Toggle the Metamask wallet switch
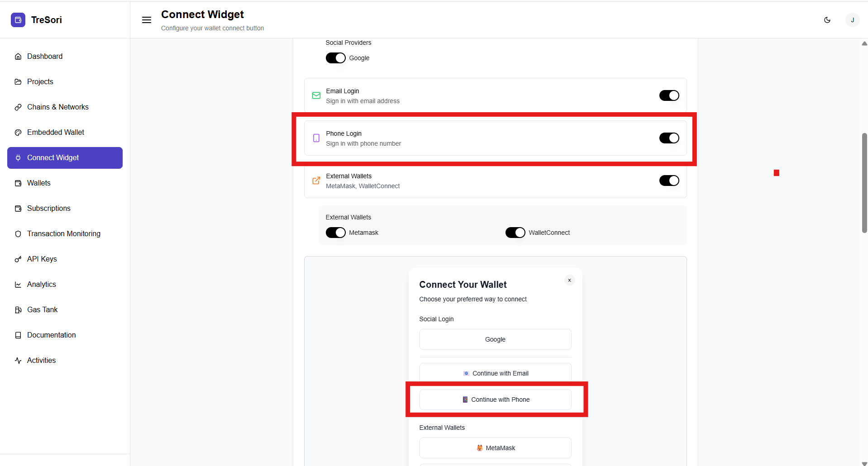Viewport: 868px width, 466px height. click(x=336, y=233)
